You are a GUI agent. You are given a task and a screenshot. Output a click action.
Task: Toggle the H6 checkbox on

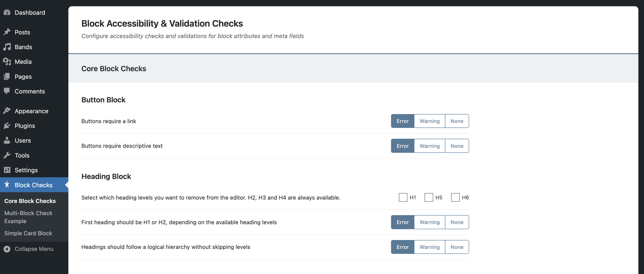click(455, 198)
